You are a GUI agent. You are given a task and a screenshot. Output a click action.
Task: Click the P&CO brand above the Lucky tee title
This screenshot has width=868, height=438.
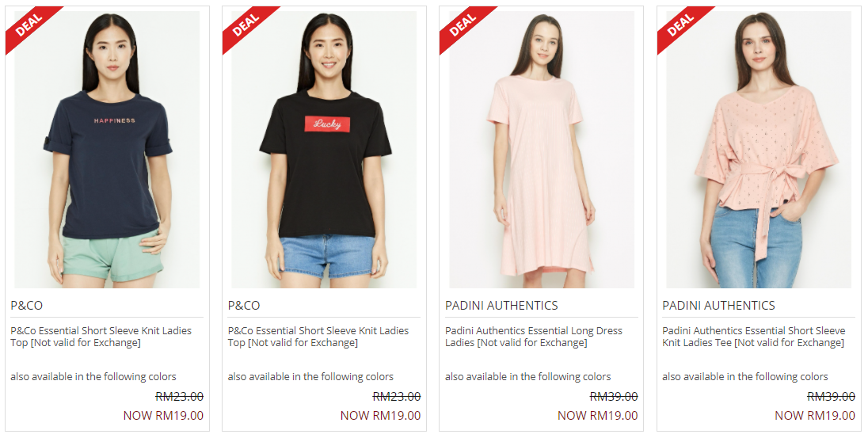point(244,306)
